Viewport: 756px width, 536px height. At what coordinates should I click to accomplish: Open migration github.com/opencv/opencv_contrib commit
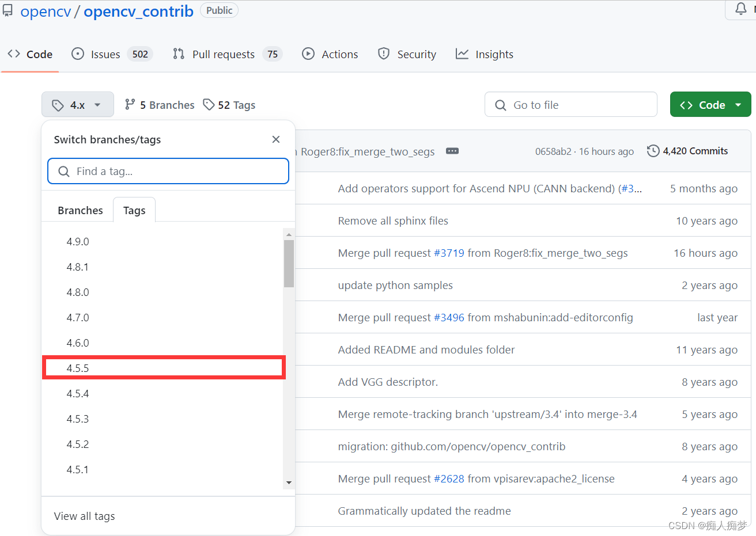pos(452,446)
